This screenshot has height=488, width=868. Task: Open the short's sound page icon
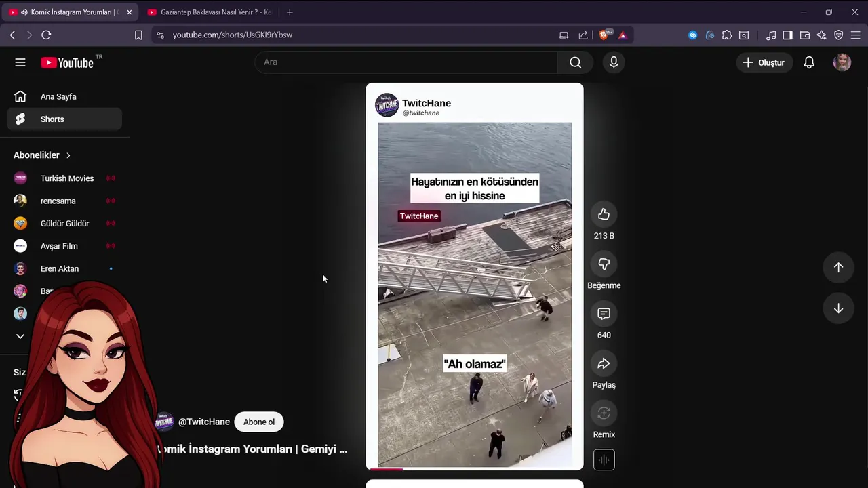[604, 460]
